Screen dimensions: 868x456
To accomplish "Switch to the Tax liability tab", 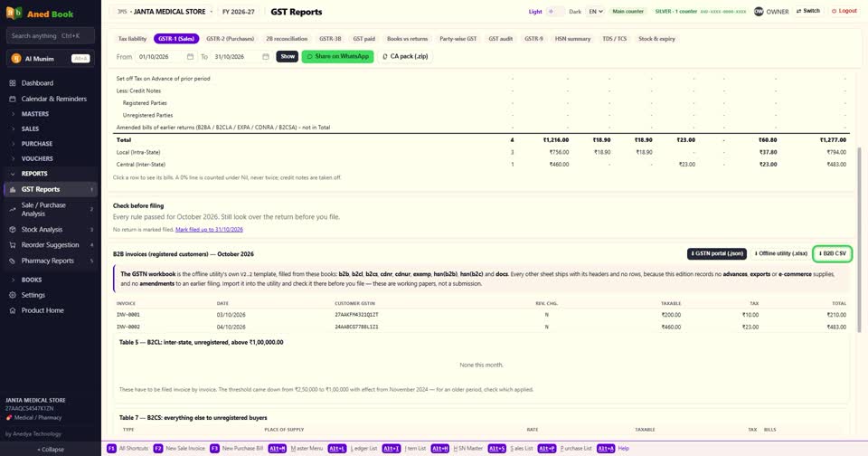I will point(132,39).
